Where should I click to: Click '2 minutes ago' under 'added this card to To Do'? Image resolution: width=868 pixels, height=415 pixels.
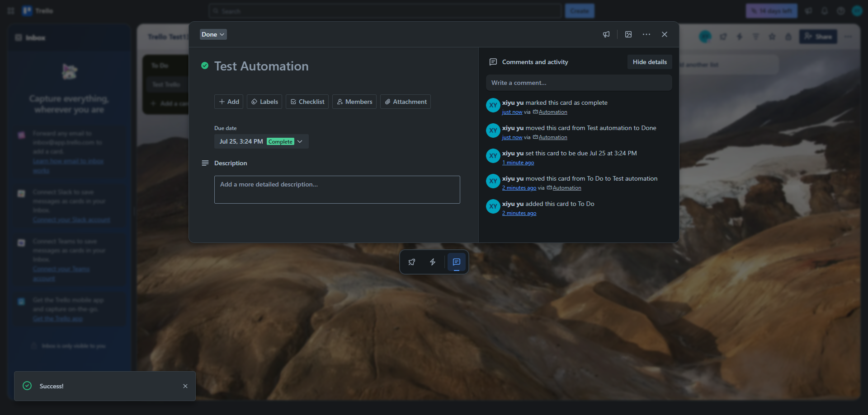click(x=519, y=213)
